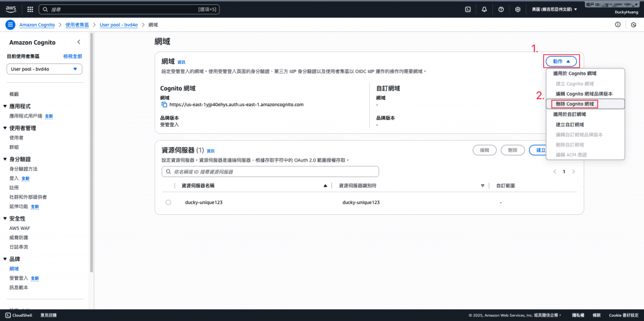Click 檢視全部 link for user pools
The width and height of the screenshot is (644, 321).
(72, 57)
